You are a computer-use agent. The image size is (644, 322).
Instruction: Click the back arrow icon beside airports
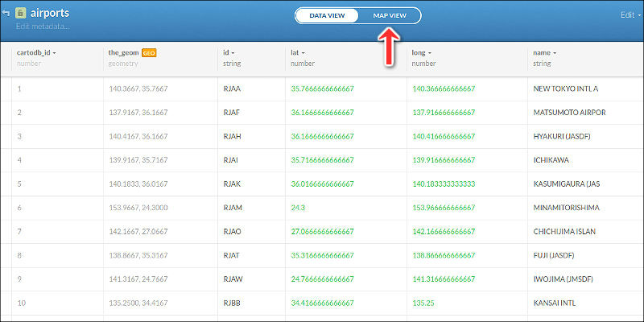point(6,13)
